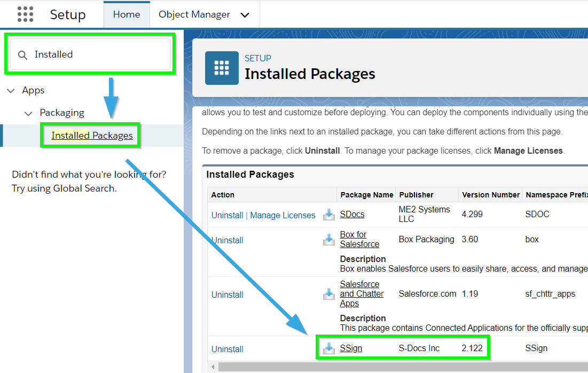The image size is (588, 373).
Task: Open the SDocs package link
Action: point(352,214)
